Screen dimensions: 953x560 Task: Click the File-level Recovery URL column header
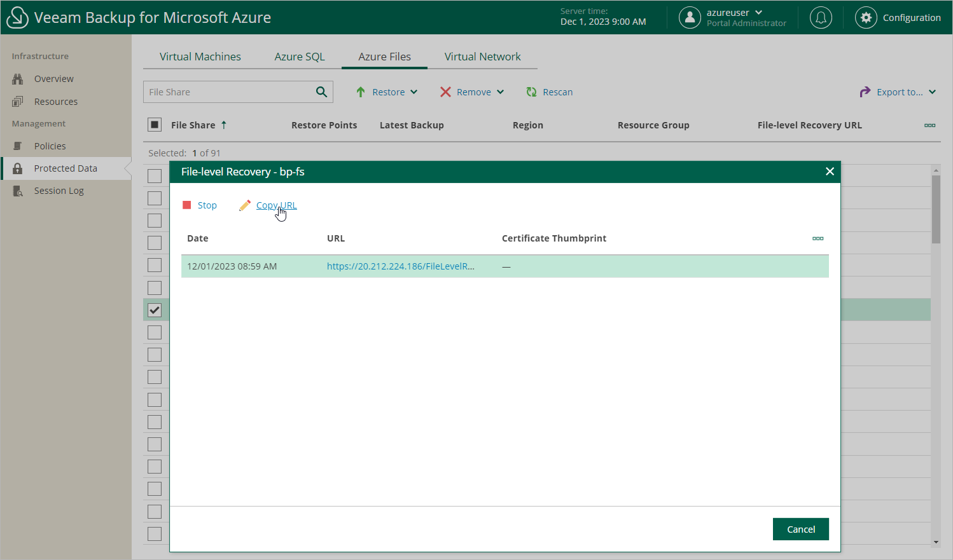tap(810, 125)
